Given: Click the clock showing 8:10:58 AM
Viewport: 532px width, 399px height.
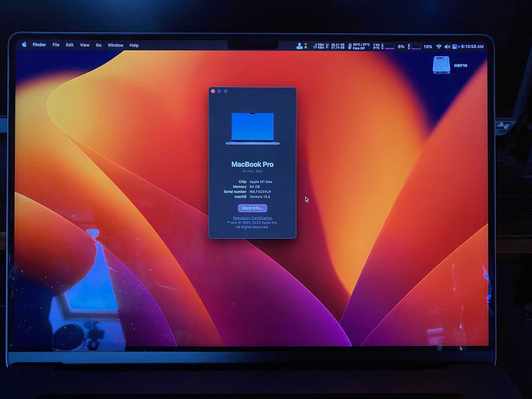Looking at the screenshot, I should (x=472, y=47).
